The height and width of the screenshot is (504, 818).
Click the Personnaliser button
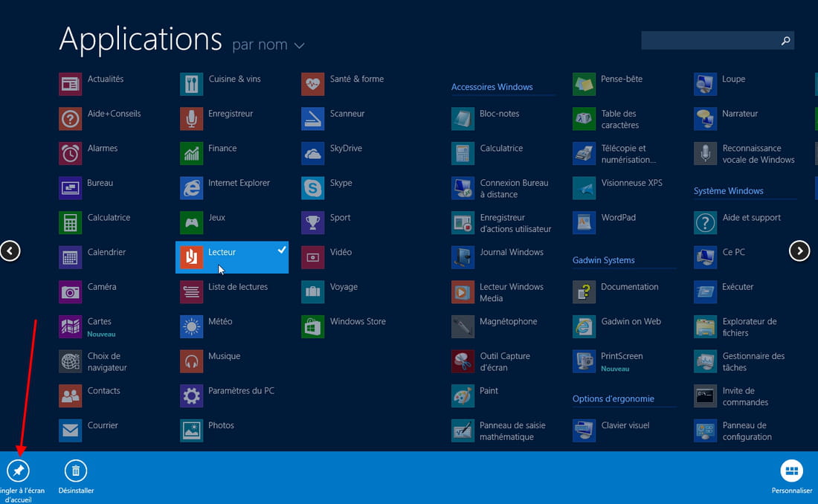click(791, 471)
